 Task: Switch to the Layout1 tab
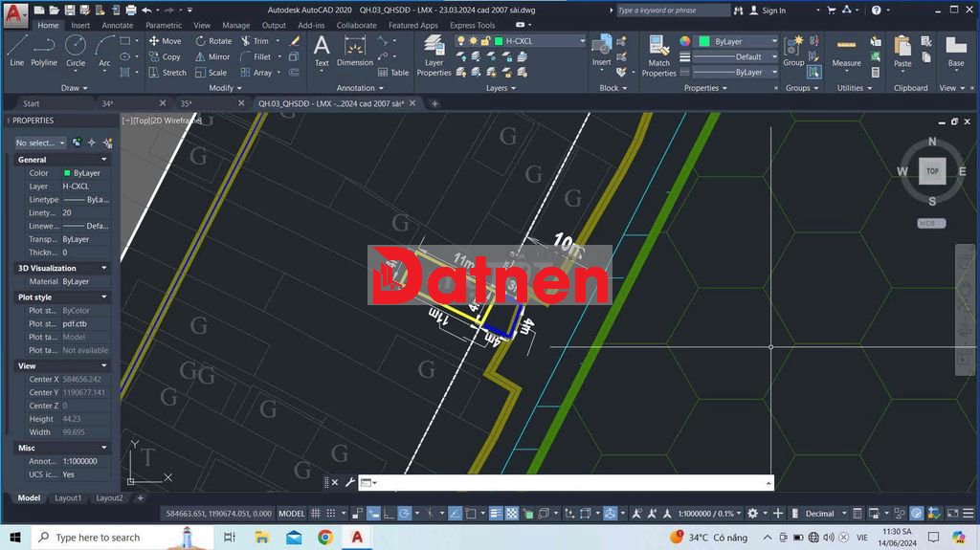click(x=68, y=497)
